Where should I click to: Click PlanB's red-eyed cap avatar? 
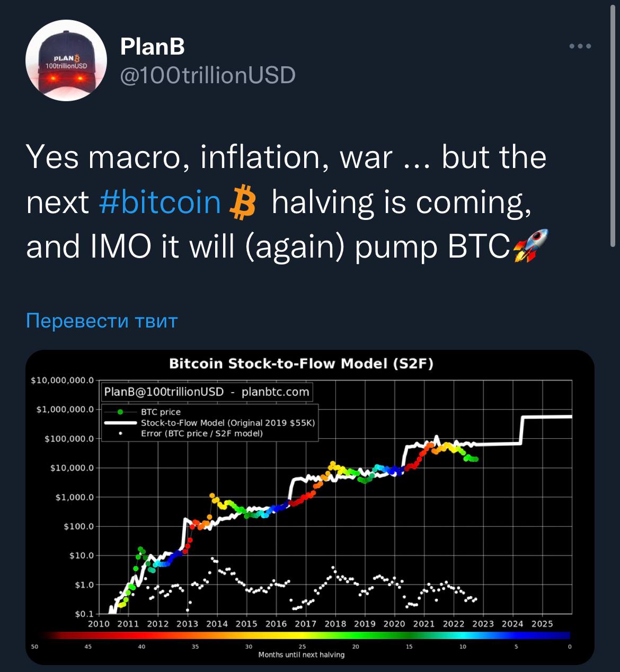point(66,61)
